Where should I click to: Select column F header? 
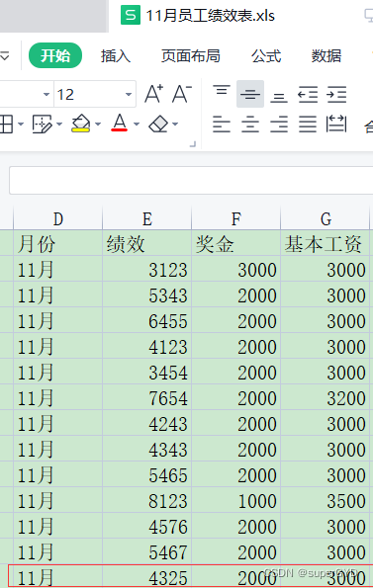(236, 218)
